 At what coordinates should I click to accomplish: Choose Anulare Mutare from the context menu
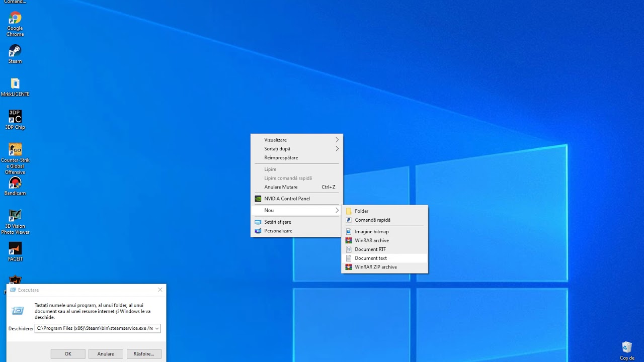coord(297,187)
